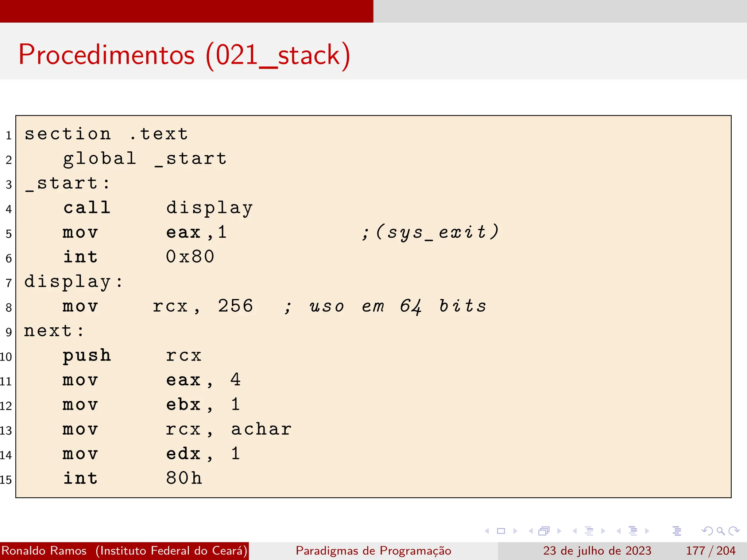Click 'mov rcx, achar' instruction
The height and width of the screenshot is (560, 747).
[177, 429]
